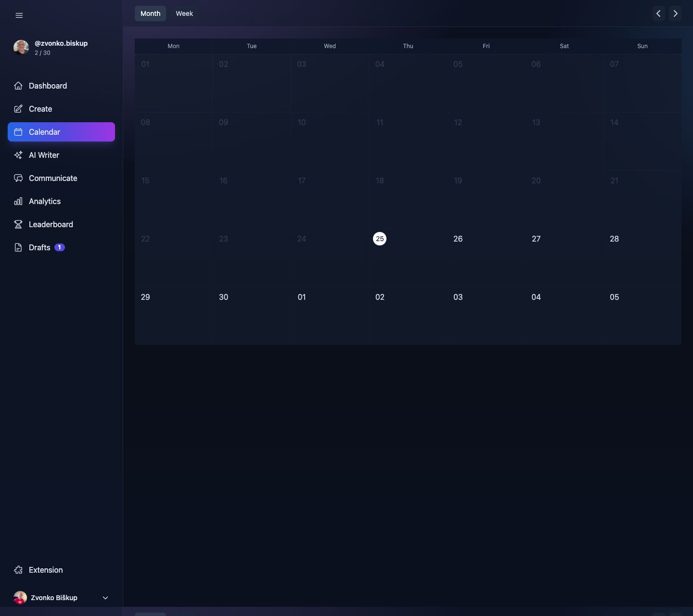Switch to Week view
Image resolution: width=693 pixels, height=616 pixels.
[184, 13]
